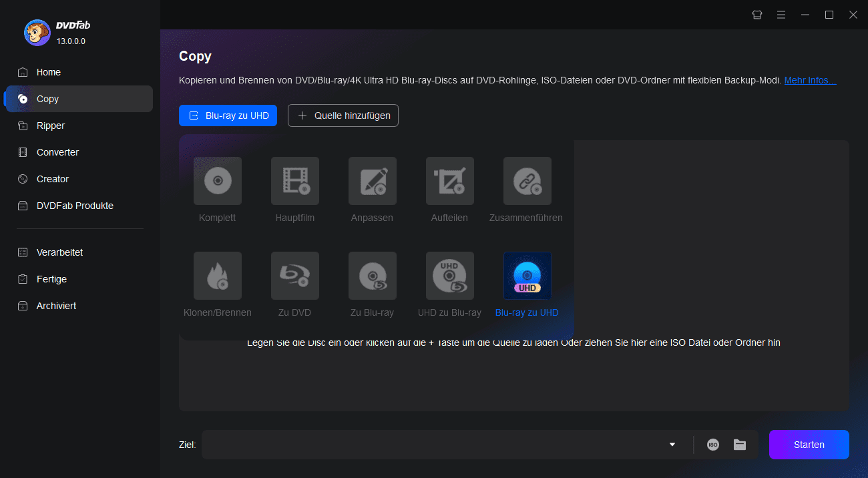Open the skin/theme icon in title bar
Image resolution: width=868 pixels, height=478 pixels.
757,15
